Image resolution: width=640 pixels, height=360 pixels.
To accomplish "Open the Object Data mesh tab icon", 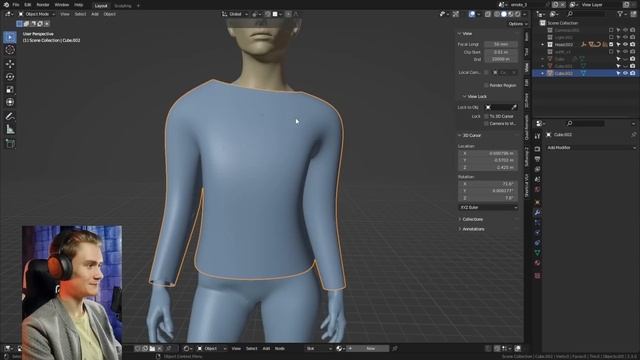I will pyautogui.click(x=538, y=253).
